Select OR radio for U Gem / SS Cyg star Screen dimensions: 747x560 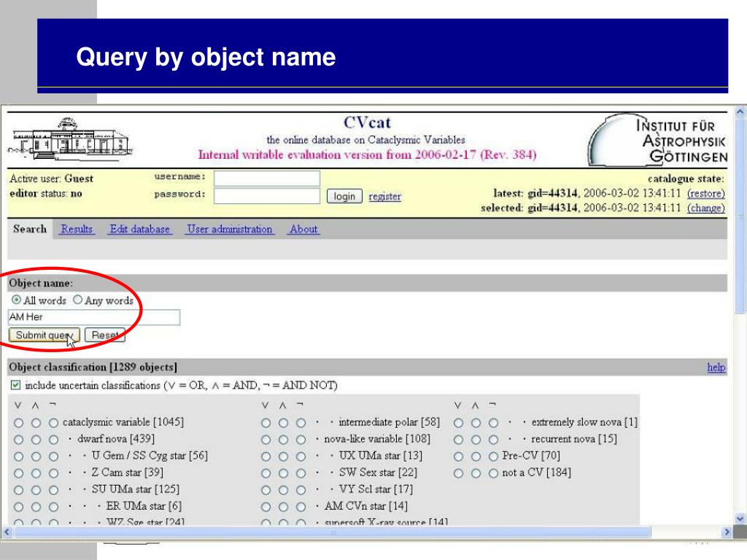(x=18, y=456)
